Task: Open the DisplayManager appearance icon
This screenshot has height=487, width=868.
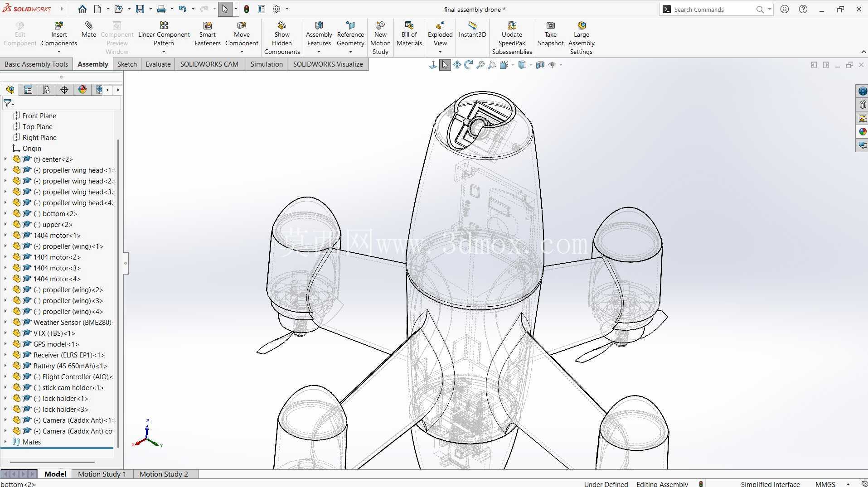Action: click(x=82, y=90)
